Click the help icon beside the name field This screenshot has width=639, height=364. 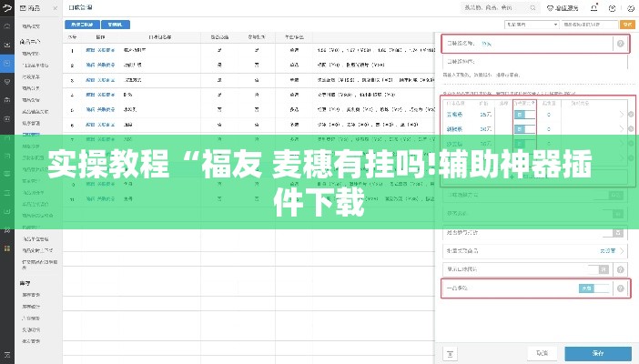tap(620, 44)
